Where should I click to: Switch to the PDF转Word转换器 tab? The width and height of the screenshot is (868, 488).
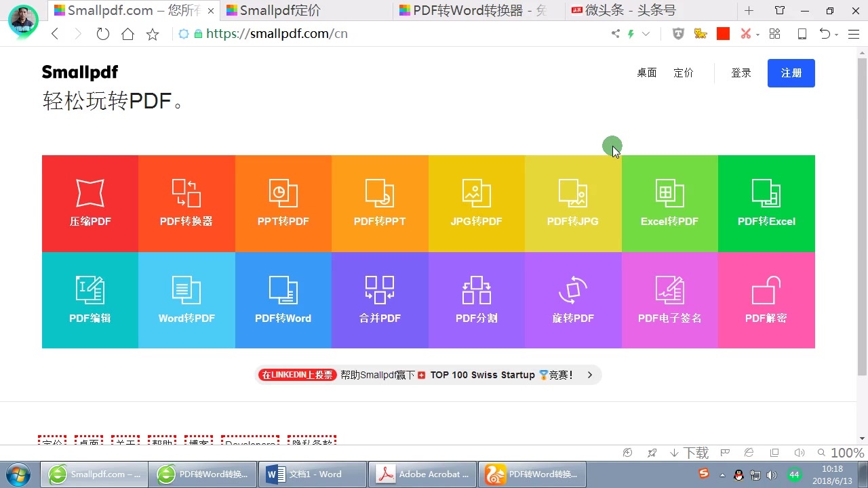click(x=480, y=11)
